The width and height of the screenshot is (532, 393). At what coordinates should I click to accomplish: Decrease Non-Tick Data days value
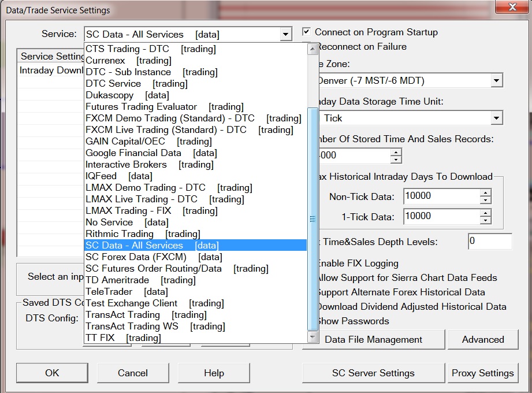coord(486,200)
